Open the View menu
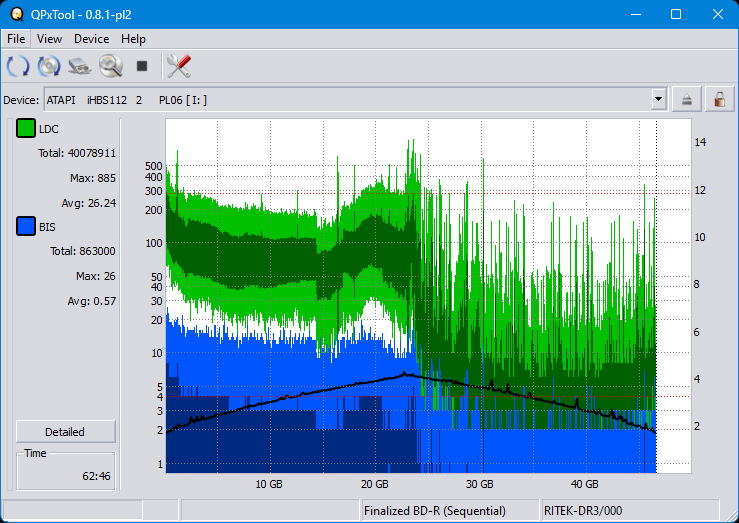 tap(49, 39)
